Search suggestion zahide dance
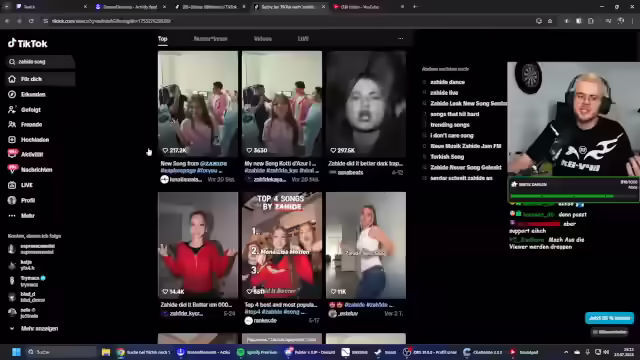This screenshot has width=640, height=360. tap(447, 82)
